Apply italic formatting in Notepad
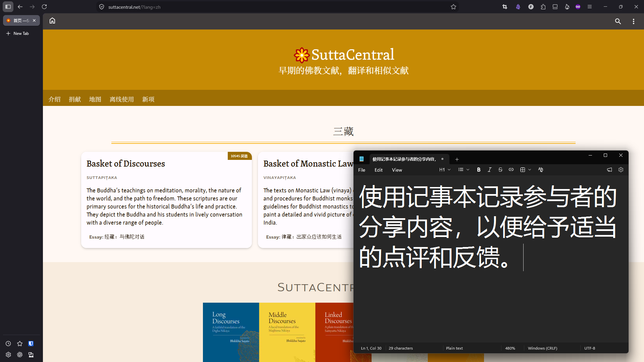This screenshot has height=362, width=644. coord(489,170)
